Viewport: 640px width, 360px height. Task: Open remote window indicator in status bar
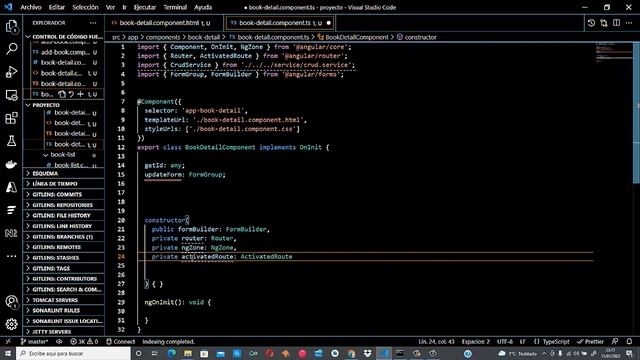click(x=8, y=342)
